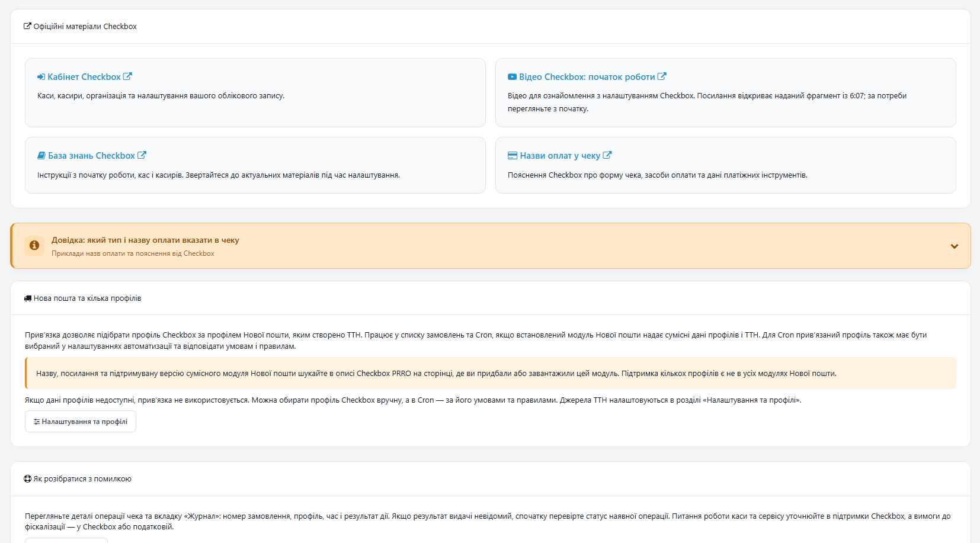Click the sign-in icon beside Кабінет Checkbox

tap(41, 77)
